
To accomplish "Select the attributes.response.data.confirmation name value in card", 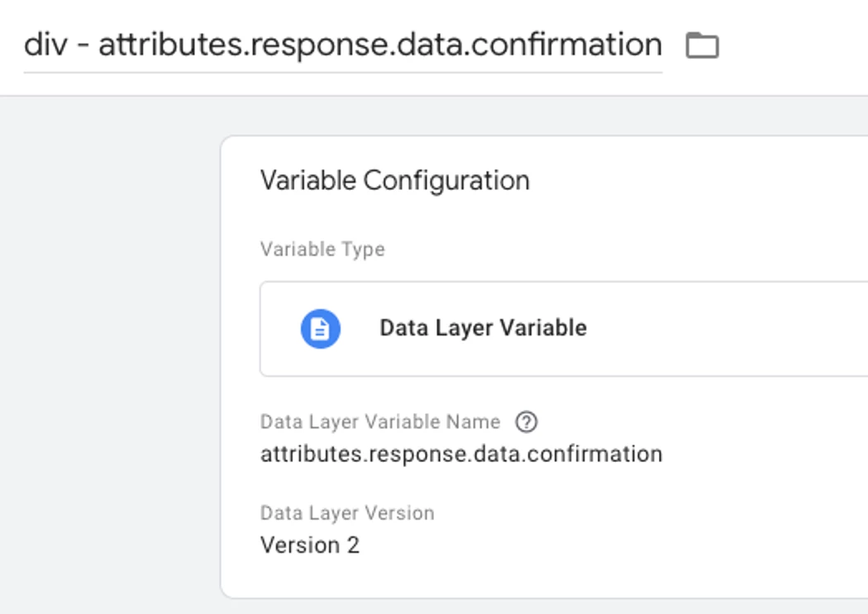I will [x=460, y=454].
